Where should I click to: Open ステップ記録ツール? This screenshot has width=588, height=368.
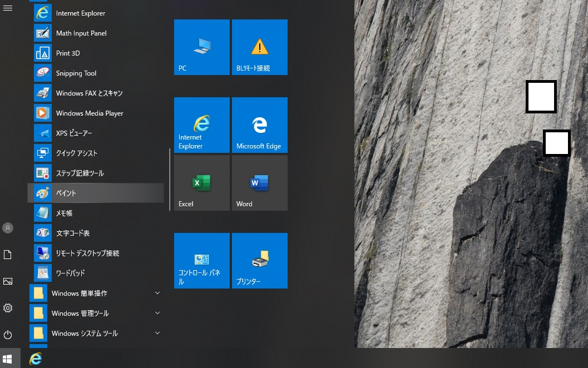(x=96, y=173)
